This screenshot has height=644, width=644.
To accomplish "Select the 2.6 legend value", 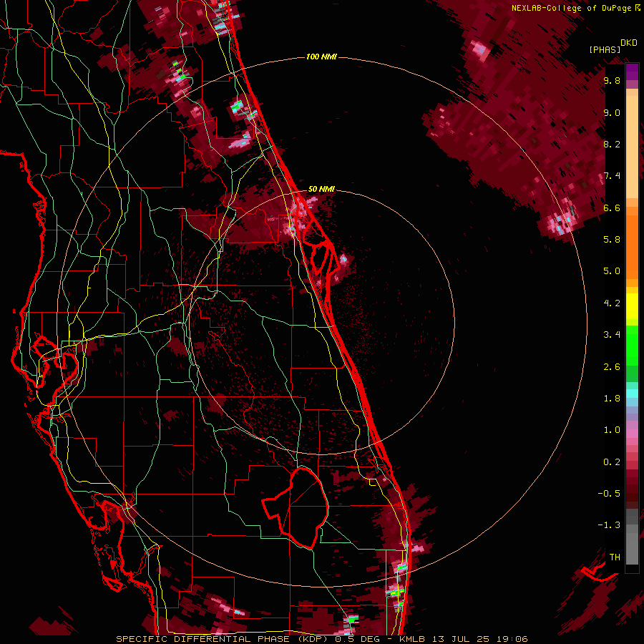I will [612, 367].
